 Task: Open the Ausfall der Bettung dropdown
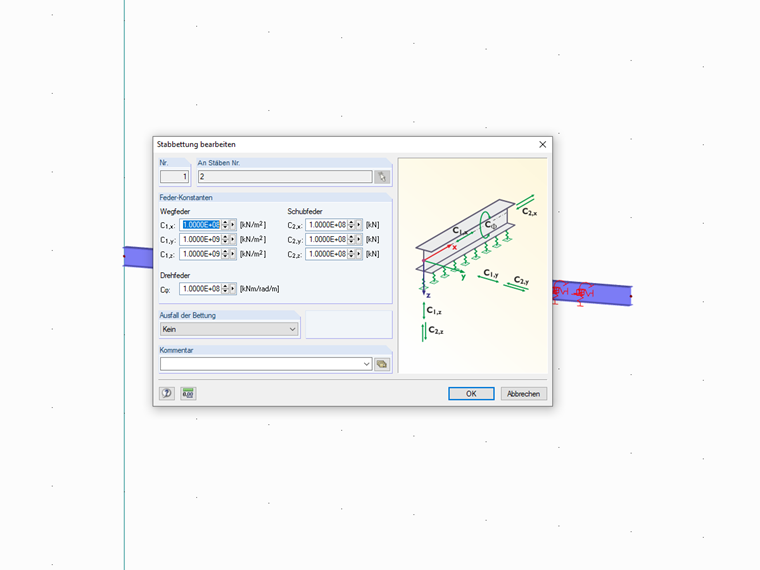(x=229, y=329)
